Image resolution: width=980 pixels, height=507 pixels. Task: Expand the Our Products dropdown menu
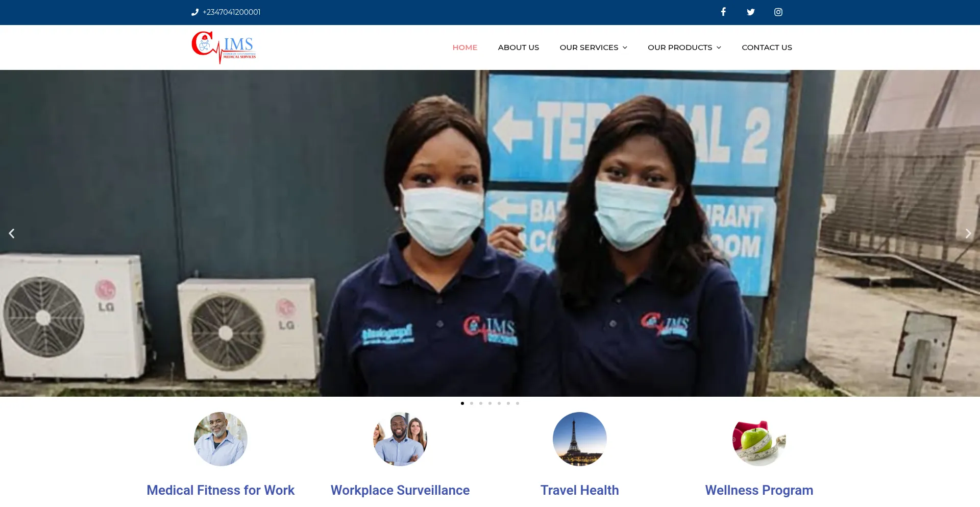pos(684,47)
